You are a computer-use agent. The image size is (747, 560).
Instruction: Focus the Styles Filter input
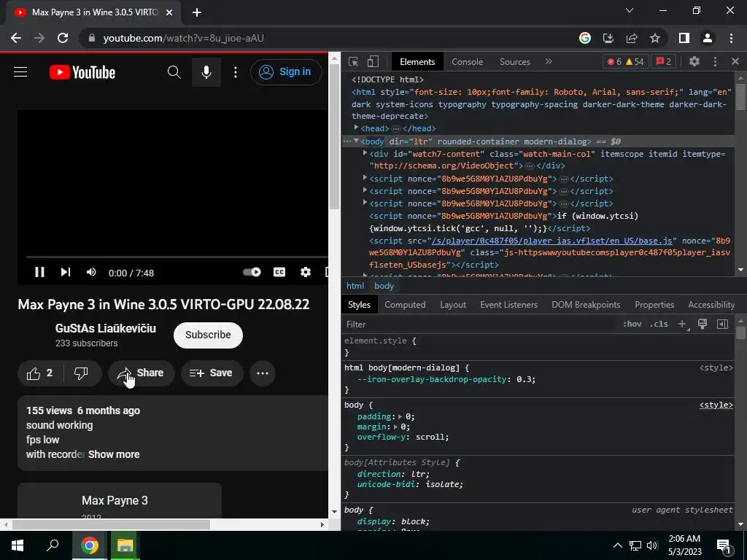pos(479,324)
